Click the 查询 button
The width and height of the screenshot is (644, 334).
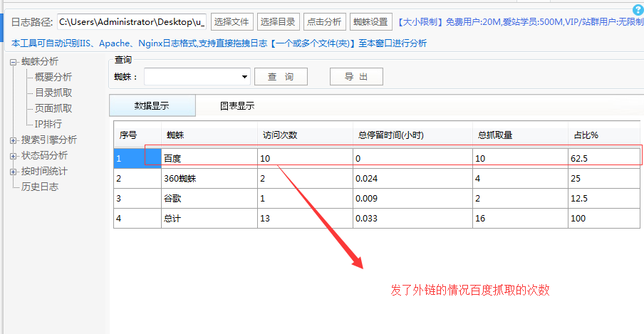coord(280,77)
